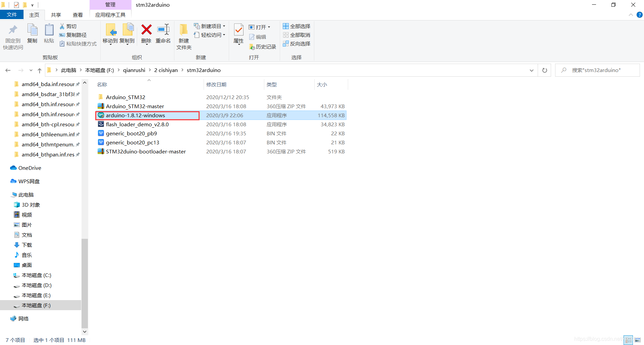Click Select all (全部选择)
The image size is (644, 345).
pos(297,26)
